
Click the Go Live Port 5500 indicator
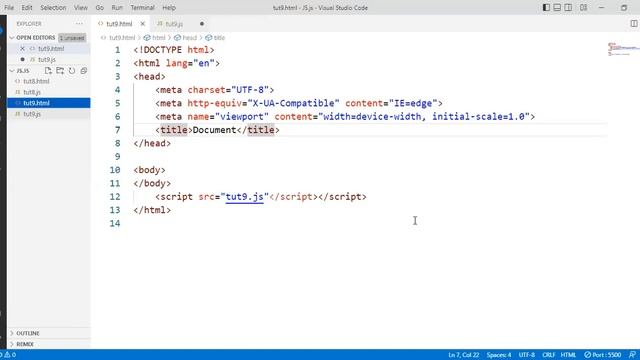coord(602,355)
